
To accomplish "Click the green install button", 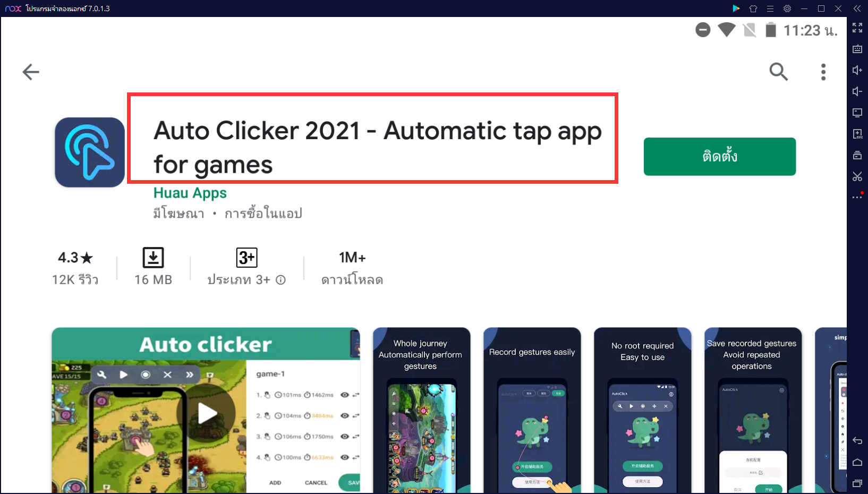I will (719, 157).
